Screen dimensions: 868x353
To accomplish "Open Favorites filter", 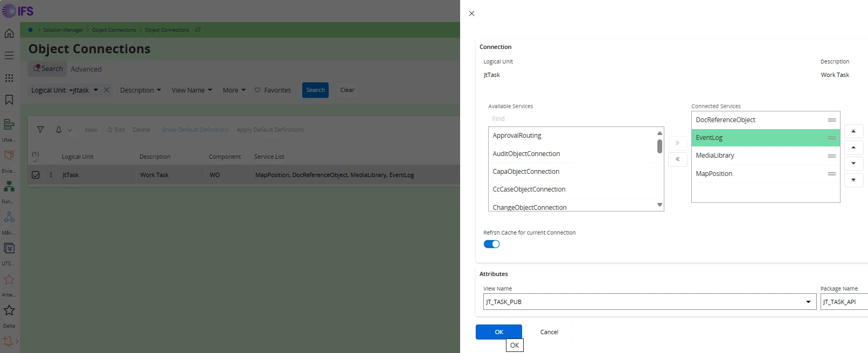I will tap(273, 90).
